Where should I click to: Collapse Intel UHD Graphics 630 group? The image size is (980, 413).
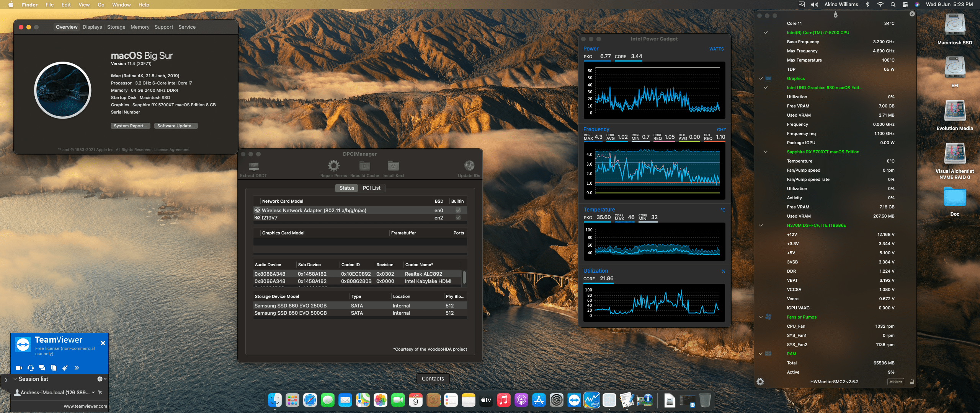[766, 88]
